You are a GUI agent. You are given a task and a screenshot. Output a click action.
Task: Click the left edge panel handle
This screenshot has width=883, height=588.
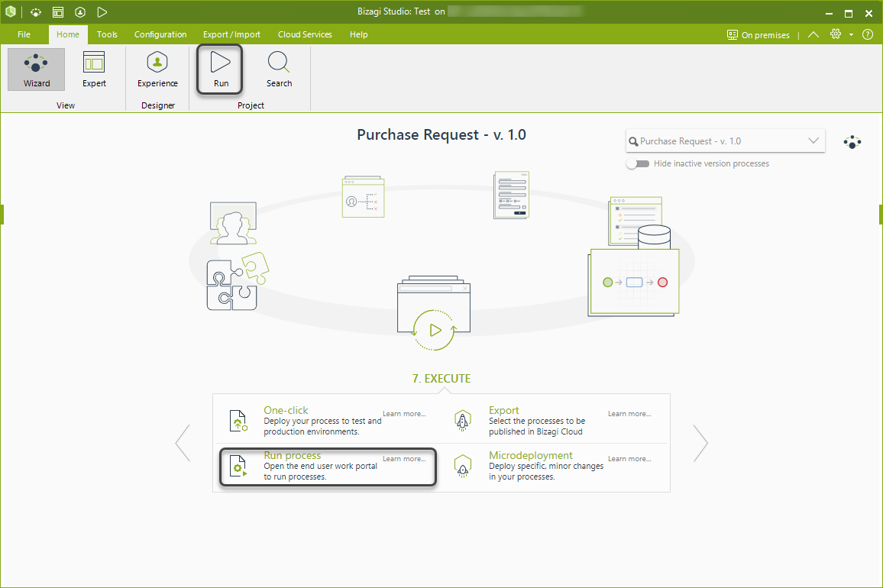pos(2,215)
